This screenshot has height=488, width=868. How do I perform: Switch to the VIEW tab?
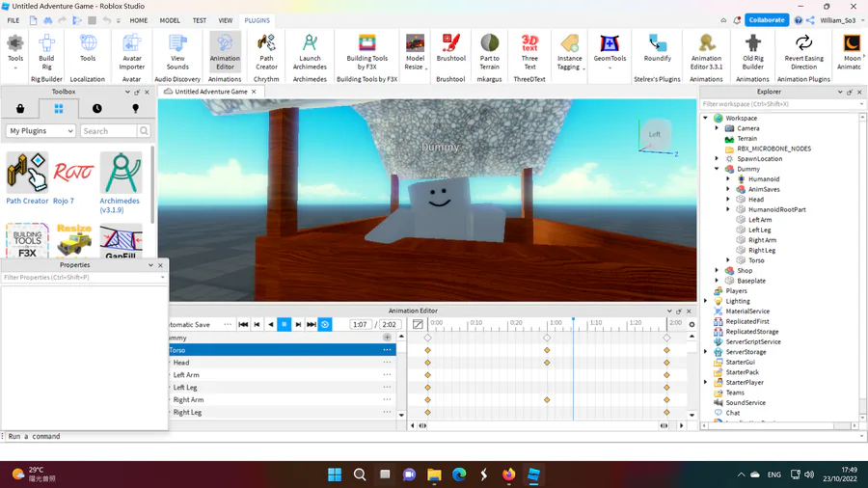226,20
